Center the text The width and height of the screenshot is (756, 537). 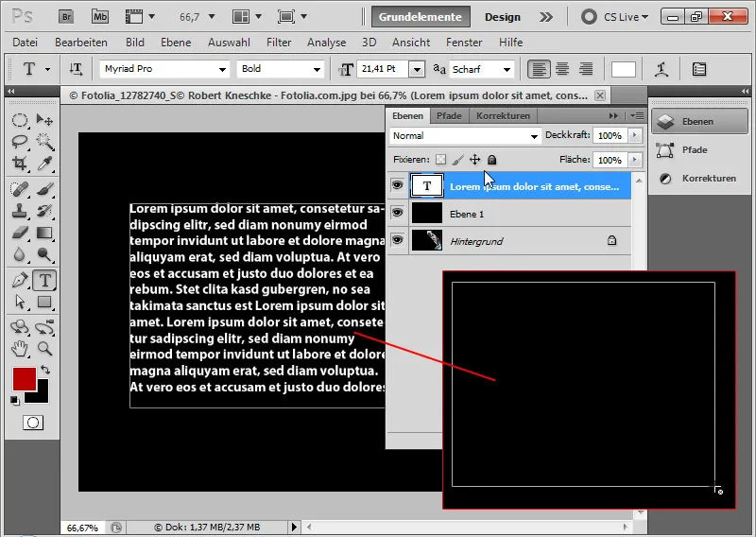click(562, 69)
